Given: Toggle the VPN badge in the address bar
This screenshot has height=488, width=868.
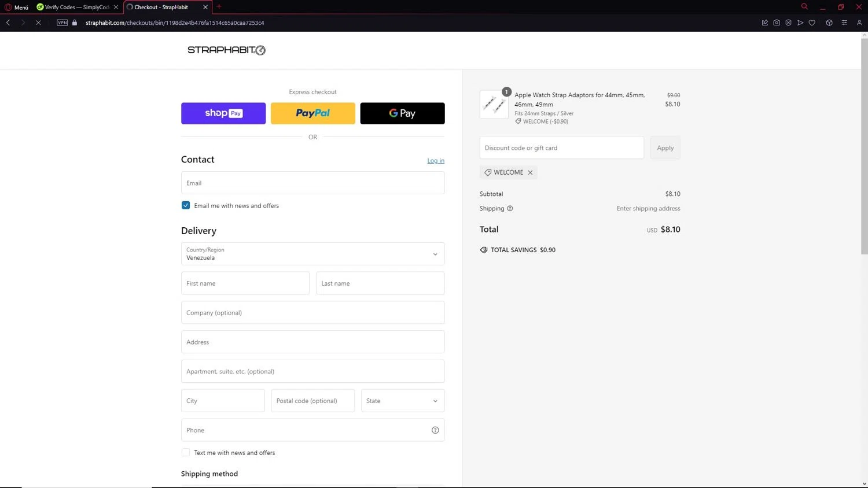Looking at the screenshot, I should pyautogui.click(x=62, y=23).
